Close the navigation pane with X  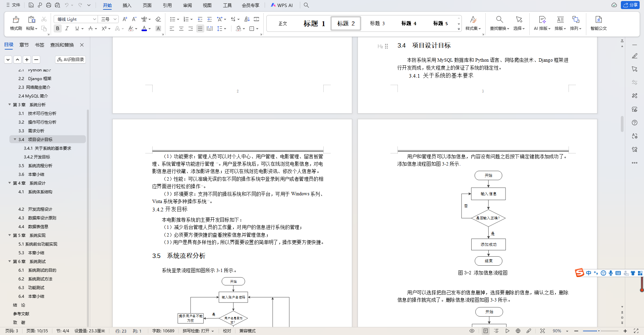[82, 45]
